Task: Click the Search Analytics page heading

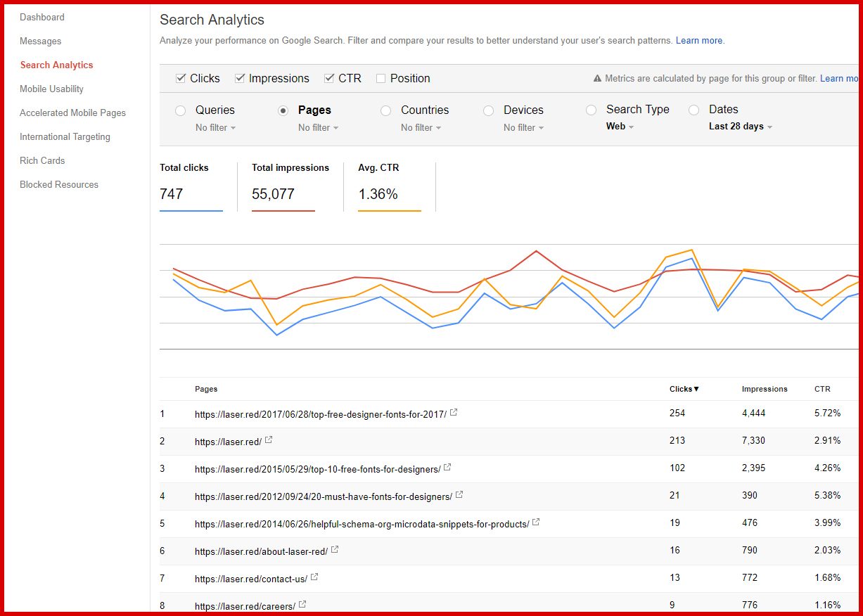Action: pos(212,20)
